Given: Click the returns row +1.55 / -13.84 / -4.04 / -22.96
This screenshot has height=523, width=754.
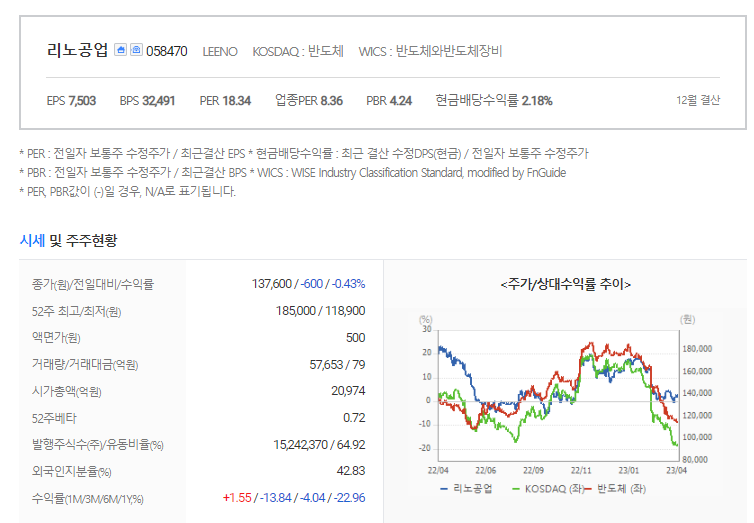Looking at the screenshot, I should point(294,498).
